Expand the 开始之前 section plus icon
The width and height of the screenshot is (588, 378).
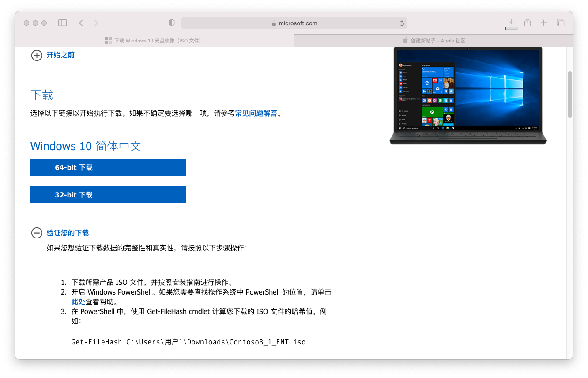pos(37,55)
